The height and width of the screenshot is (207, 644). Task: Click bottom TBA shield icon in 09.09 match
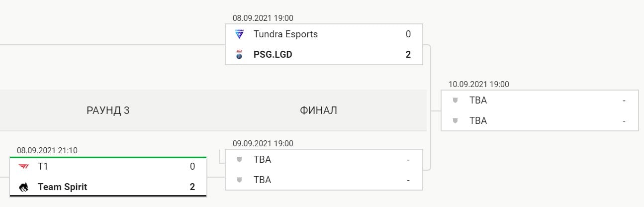click(239, 180)
